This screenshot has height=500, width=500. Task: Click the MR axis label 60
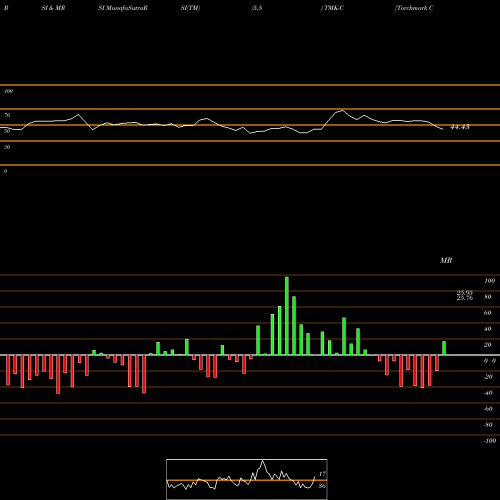(487, 313)
